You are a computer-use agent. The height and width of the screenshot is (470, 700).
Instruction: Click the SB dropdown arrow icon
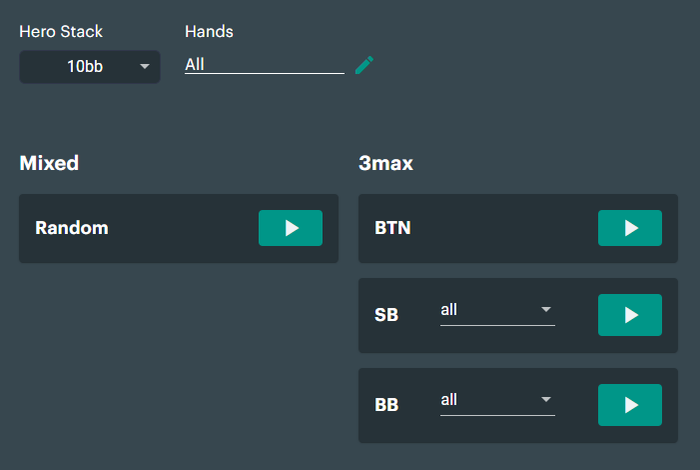point(546,309)
